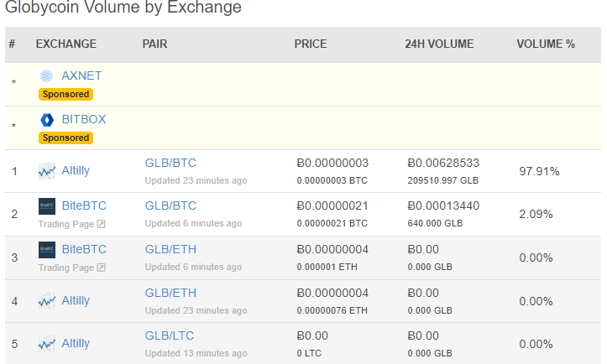The height and width of the screenshot is (364, 607).
Task: Open the GLB/BTC pair on Altilly
Action: pyautogui.click(x=170, y=163)
